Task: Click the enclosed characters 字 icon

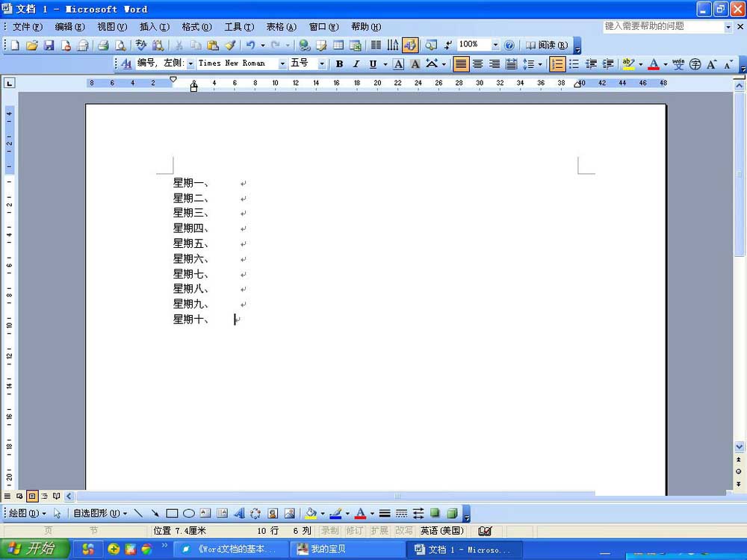Action: 695,63
